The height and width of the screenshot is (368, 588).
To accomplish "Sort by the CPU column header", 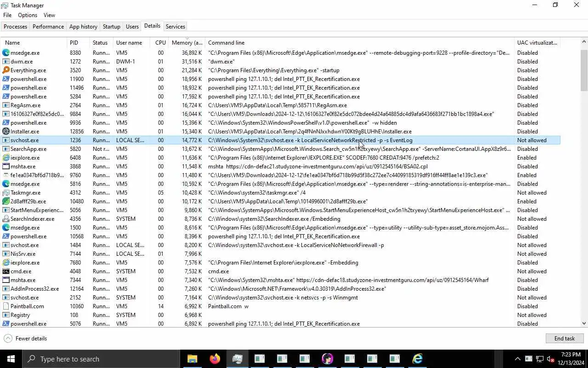I will point(160,43).
